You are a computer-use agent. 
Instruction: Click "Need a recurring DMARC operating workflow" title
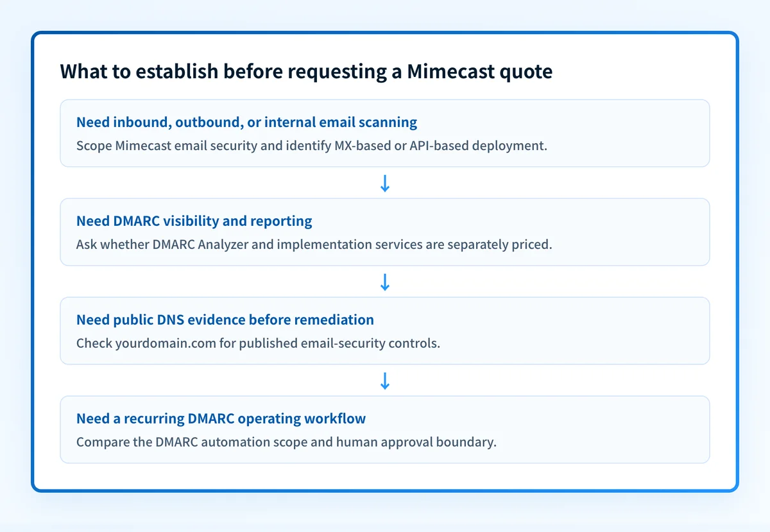221,418
